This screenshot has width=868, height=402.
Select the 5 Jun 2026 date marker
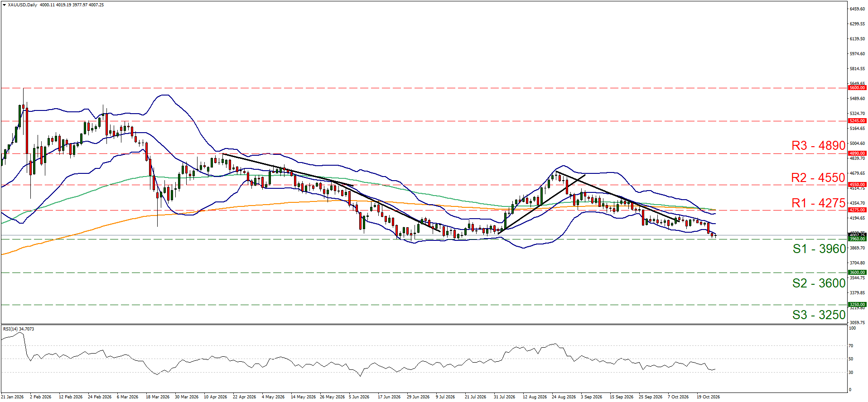pyautogui.click(x=359, y=397)
